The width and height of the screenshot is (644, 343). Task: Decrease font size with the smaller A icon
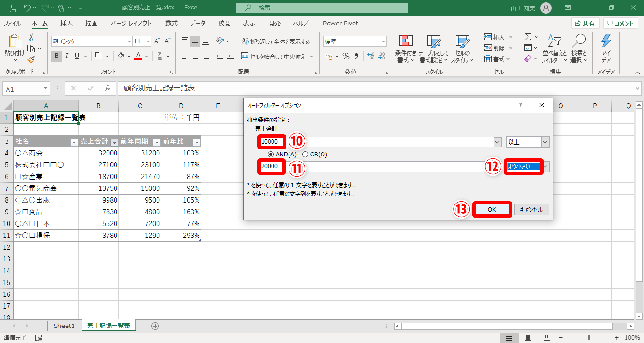point(168,41)
